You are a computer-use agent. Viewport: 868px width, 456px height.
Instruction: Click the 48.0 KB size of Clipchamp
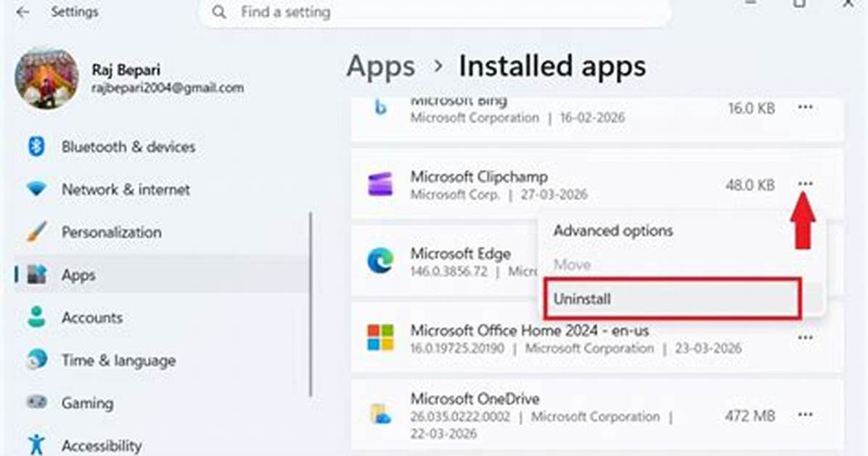750,185
